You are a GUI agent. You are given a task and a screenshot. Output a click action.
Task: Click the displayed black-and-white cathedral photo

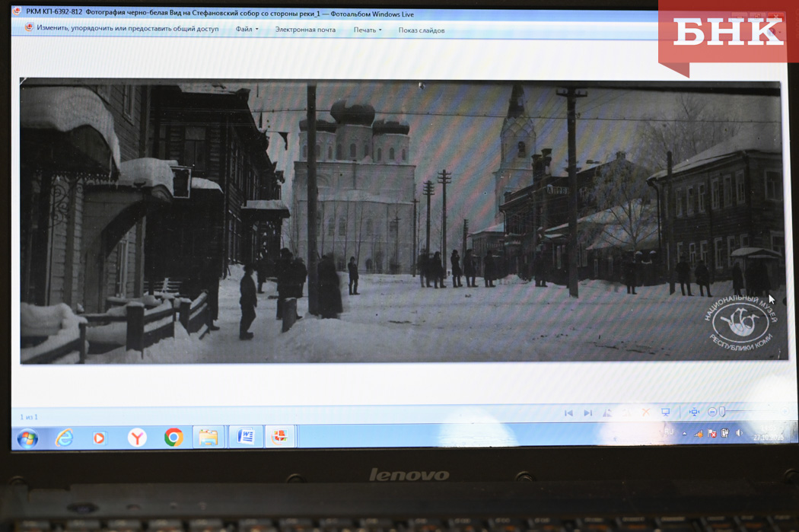click(399, 221)
